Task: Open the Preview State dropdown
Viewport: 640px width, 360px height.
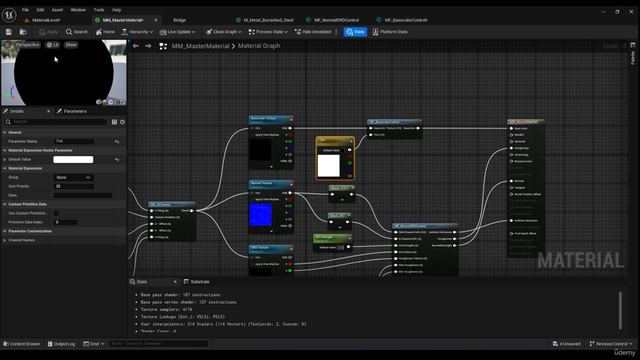Action: (268, 32)
